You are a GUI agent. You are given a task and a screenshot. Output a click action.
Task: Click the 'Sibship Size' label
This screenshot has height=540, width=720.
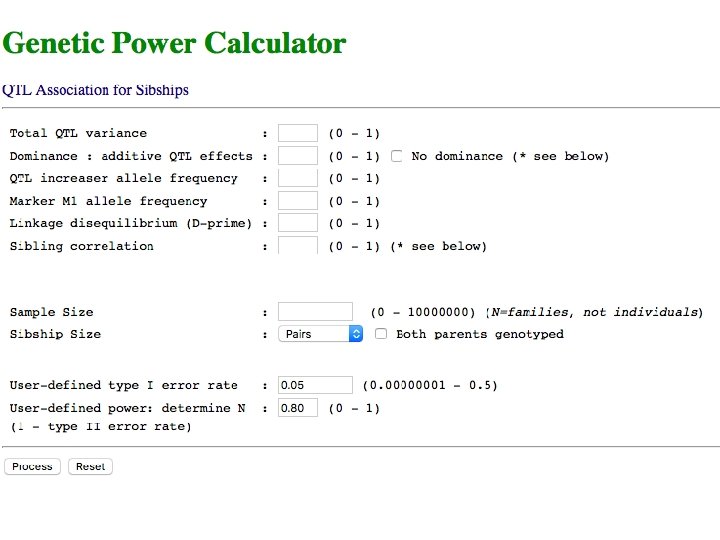point(55,334)
